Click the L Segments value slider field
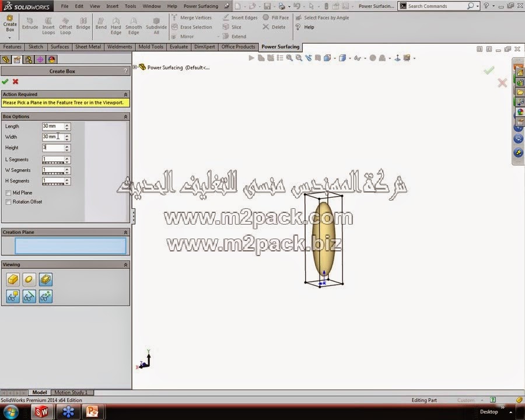Image resolution: width=525 pixels, height=420 pixels. 53,160
